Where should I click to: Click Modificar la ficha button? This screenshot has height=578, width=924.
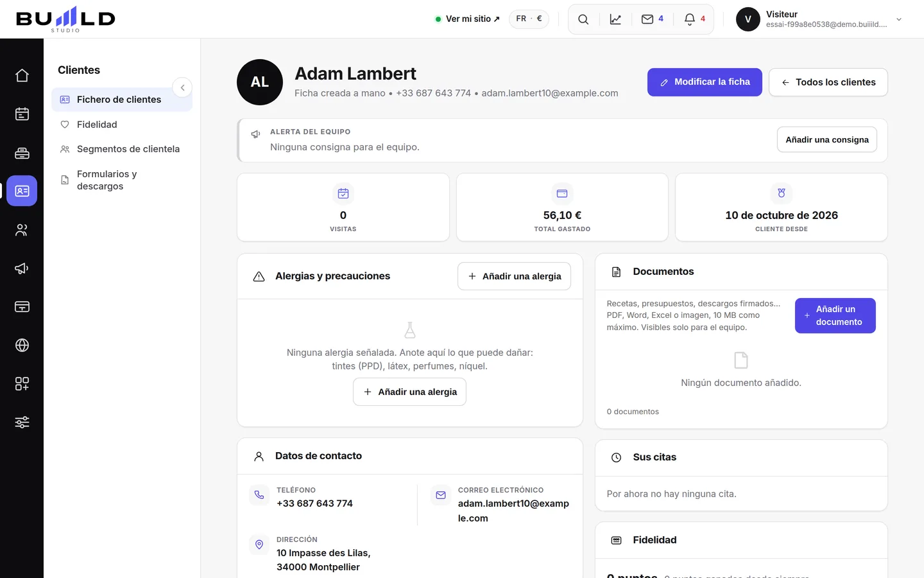[x=705, y=82]
